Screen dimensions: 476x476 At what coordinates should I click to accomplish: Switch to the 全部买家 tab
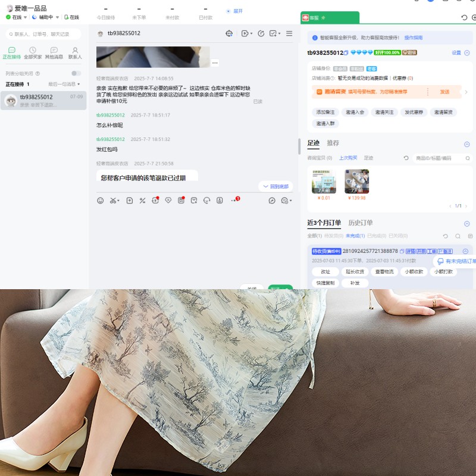click(x=33, y=53)
